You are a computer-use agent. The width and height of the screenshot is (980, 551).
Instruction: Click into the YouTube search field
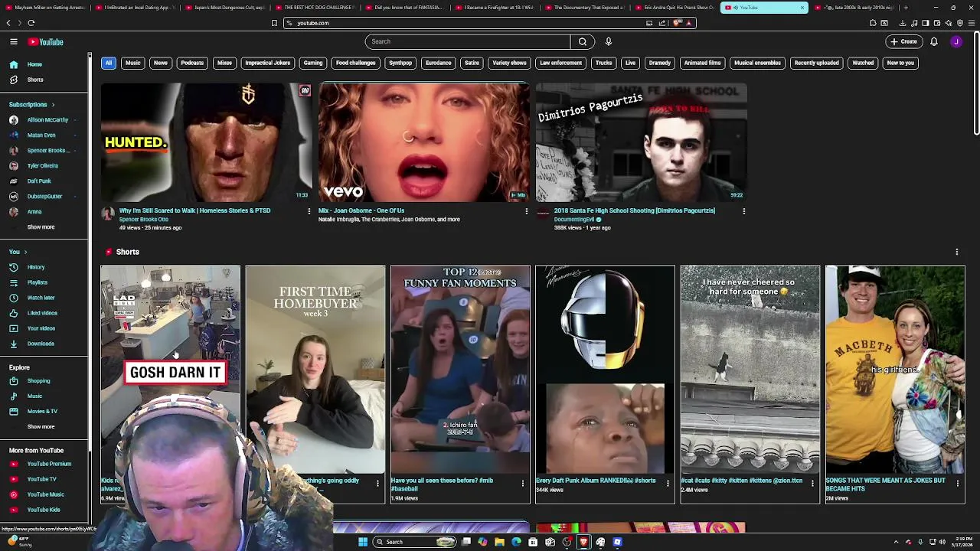pos(467,41)
